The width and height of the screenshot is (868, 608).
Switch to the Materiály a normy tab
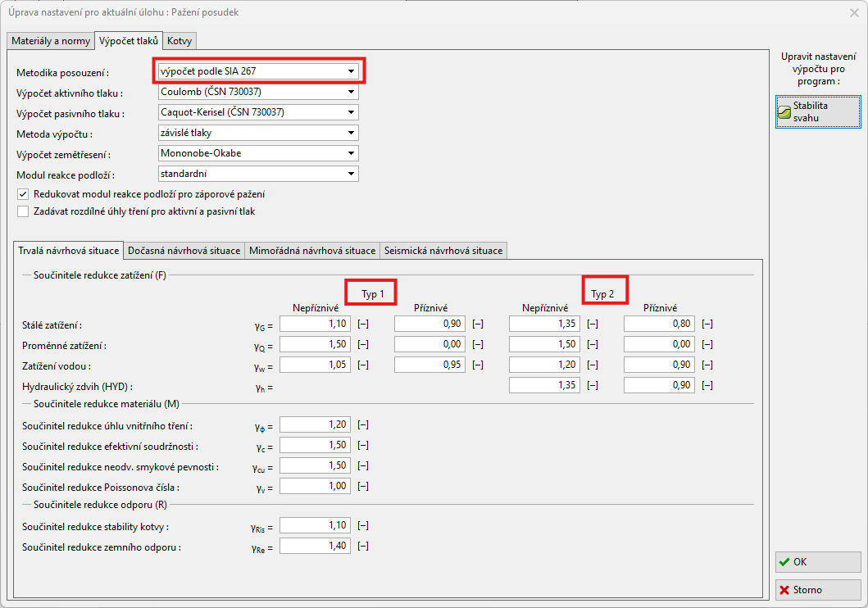[x=51, y=41]
